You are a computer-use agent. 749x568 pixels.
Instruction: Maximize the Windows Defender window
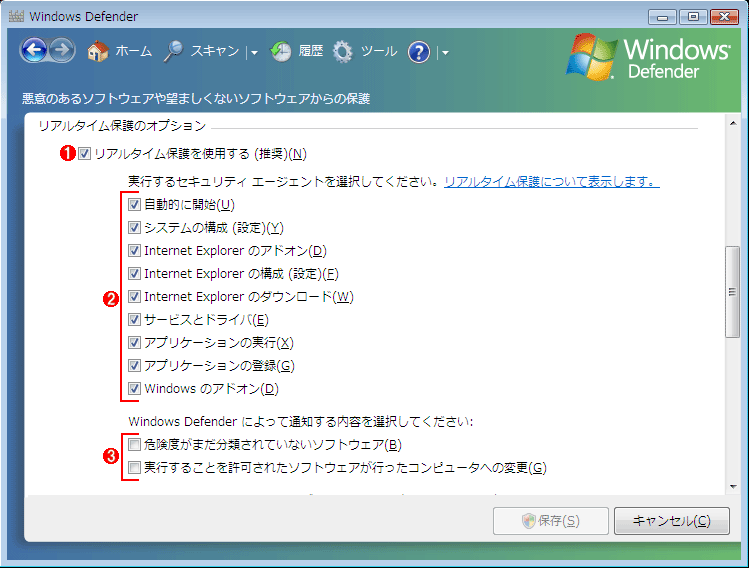[x=693, y=17]
